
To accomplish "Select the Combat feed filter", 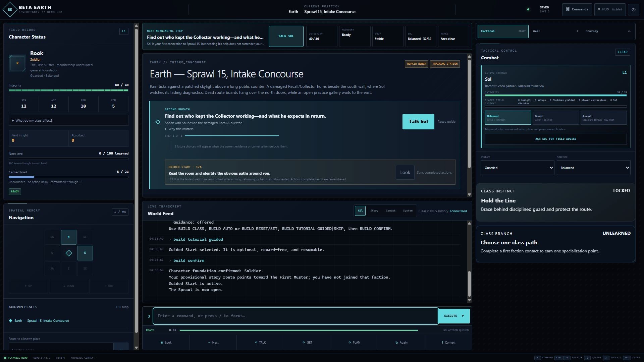I will click(x=390, y=211).
